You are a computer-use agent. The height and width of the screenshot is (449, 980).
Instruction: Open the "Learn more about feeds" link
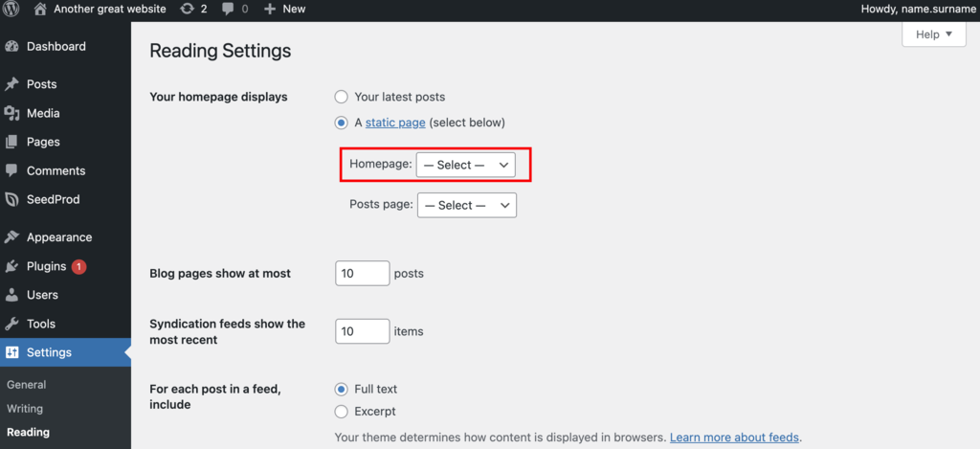(734, 438)
